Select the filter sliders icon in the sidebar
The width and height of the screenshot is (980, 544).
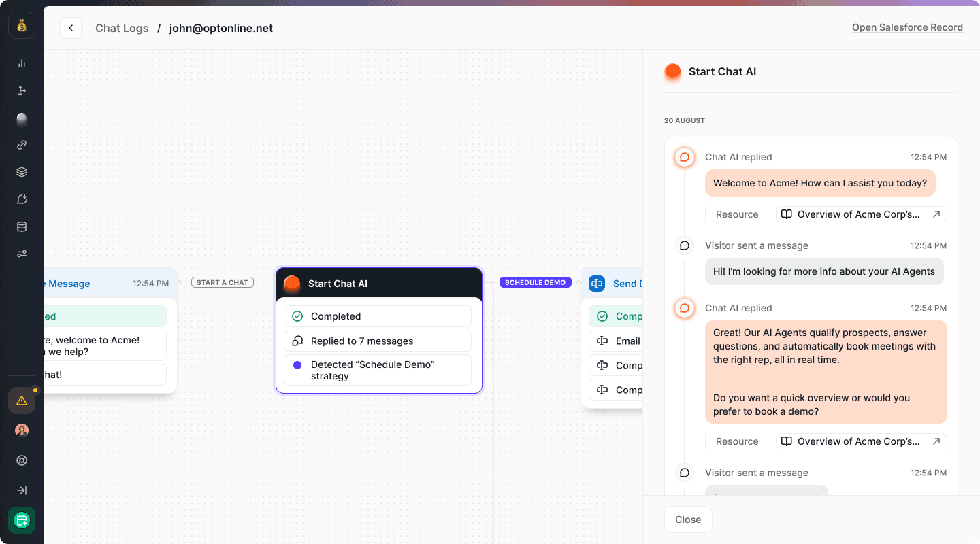coord(21,254)
